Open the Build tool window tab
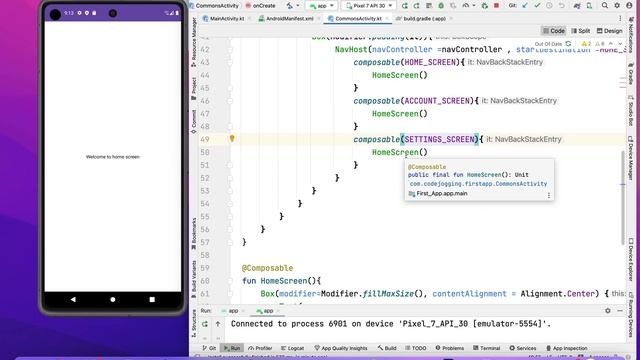The width and height of the screenshot is (640, 360). click(387, 348)
